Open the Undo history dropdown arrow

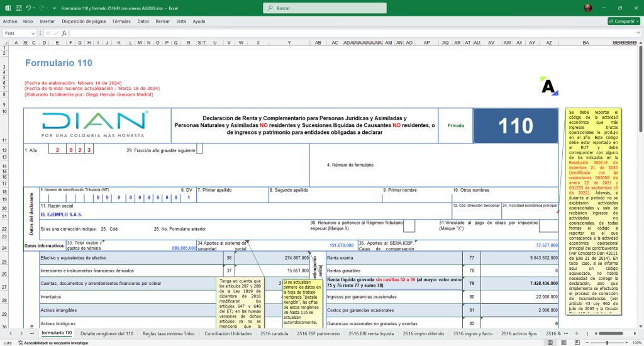click(34, 8)
